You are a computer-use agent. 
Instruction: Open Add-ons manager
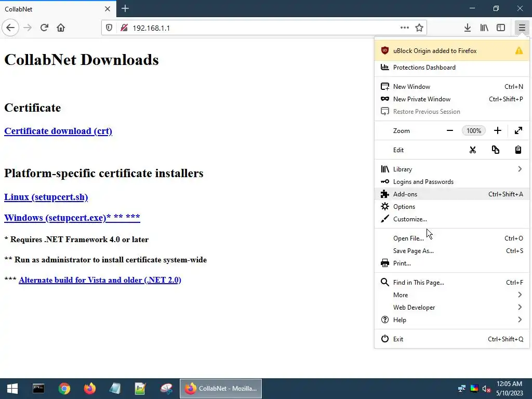451,194
